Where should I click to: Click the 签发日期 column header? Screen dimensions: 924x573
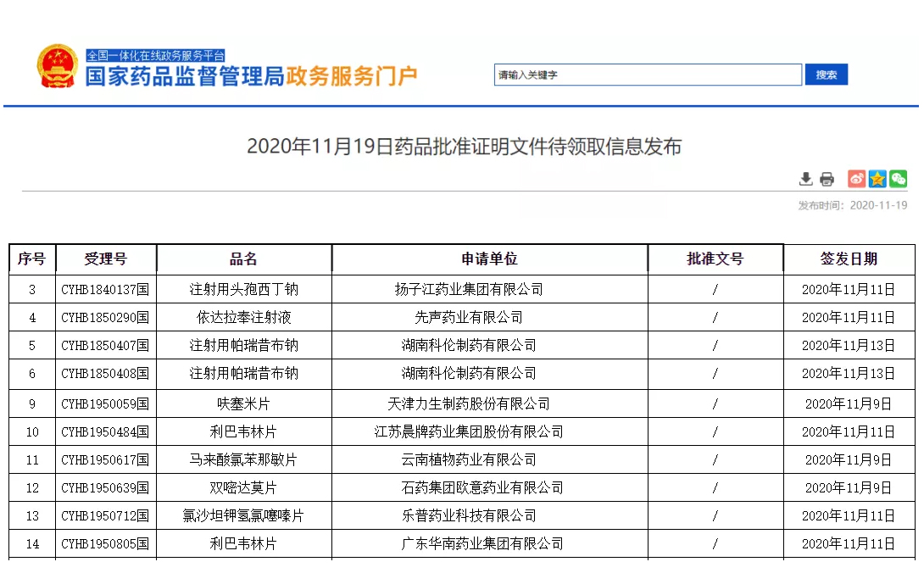[849, 259]
